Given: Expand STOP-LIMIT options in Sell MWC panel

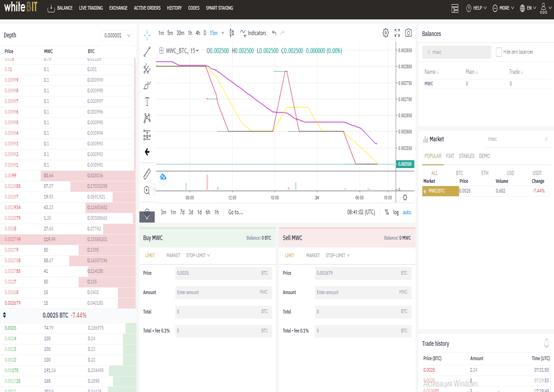Looking at the screenshot, I should click(338, 255).
